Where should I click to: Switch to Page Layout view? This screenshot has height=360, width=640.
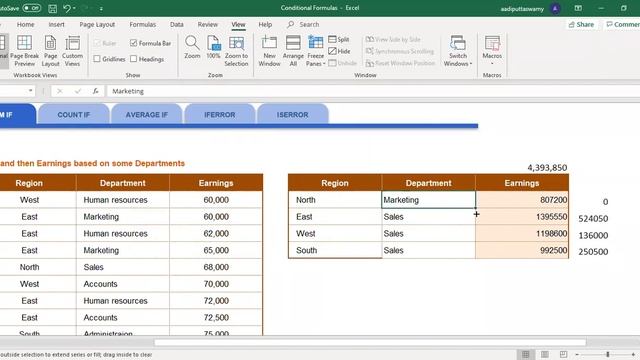point(50,51)
